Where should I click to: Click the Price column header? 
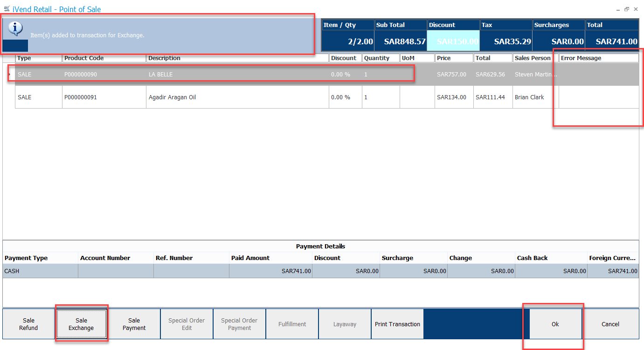(454, 58)
